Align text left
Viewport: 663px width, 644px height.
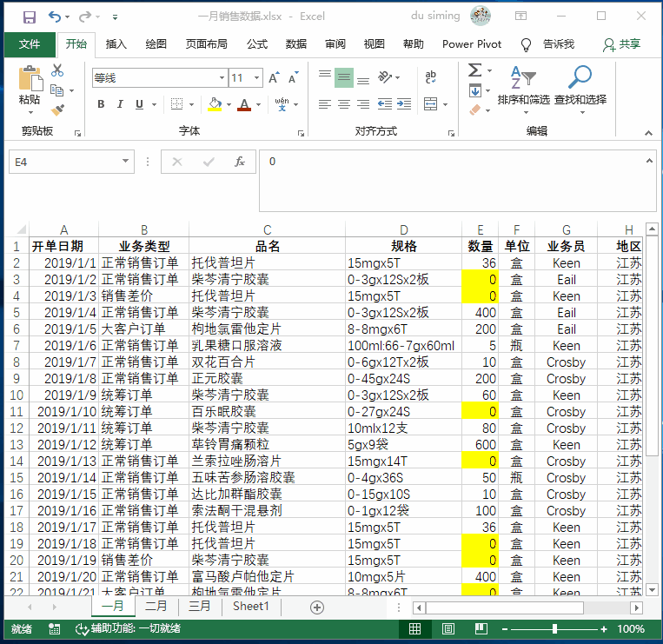325,104
